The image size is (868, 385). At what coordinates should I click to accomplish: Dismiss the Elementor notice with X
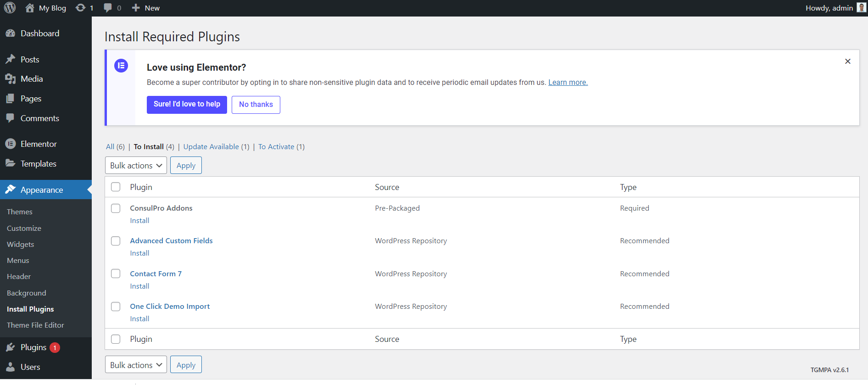(847, 61)
